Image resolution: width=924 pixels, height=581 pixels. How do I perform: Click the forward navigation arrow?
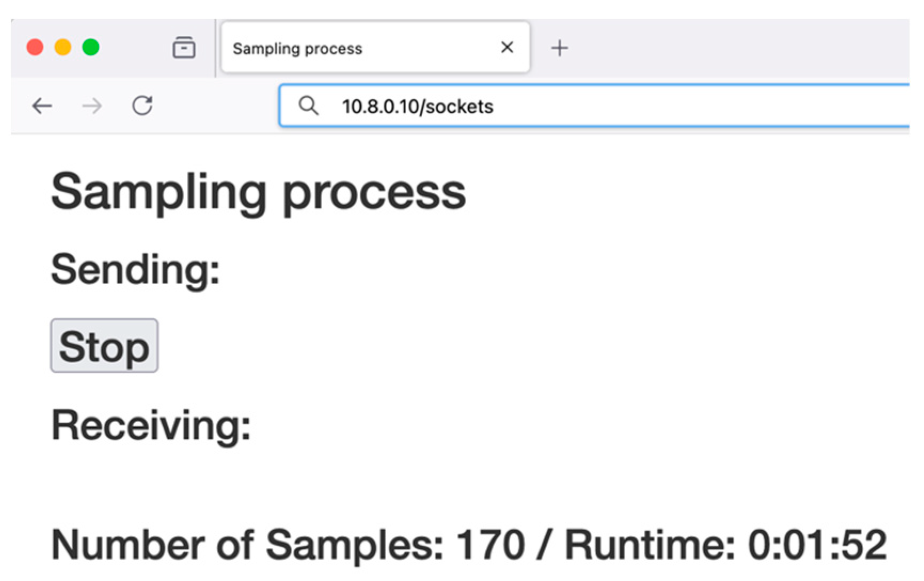pos(92,106)
